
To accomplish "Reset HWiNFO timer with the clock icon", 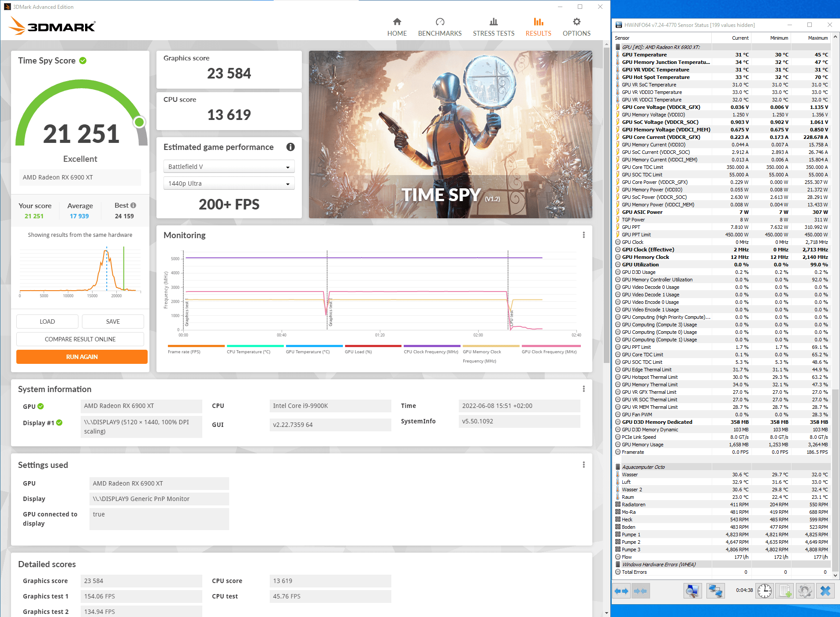I will (765, 591).
